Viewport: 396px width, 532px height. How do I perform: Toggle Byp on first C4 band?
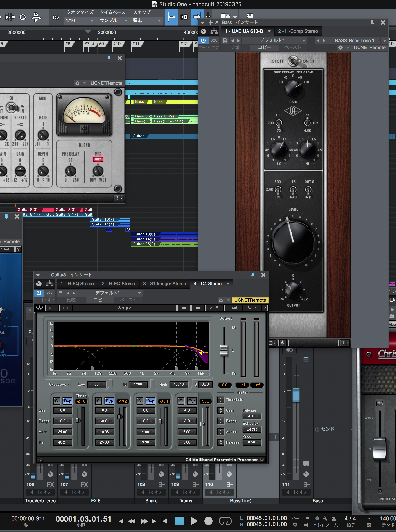tap(67, 401)
